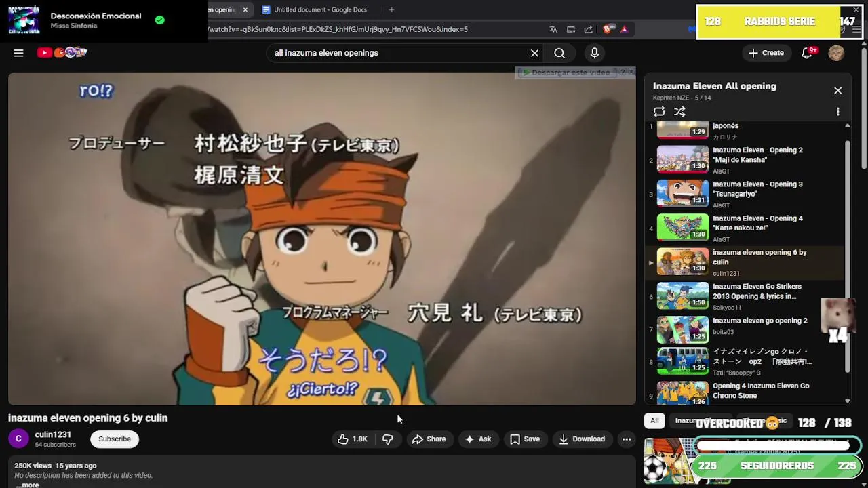Play Opening 4 Inazuma Eleven Go Chrono Stone
The height and width of the screenshot is (488, 868).
coord(745,393)
